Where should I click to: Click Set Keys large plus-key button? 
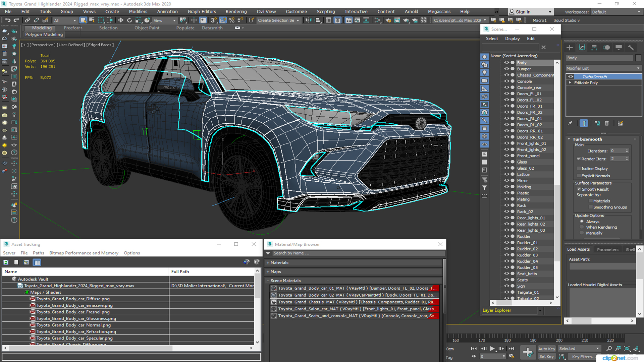[x=528, y=352]
